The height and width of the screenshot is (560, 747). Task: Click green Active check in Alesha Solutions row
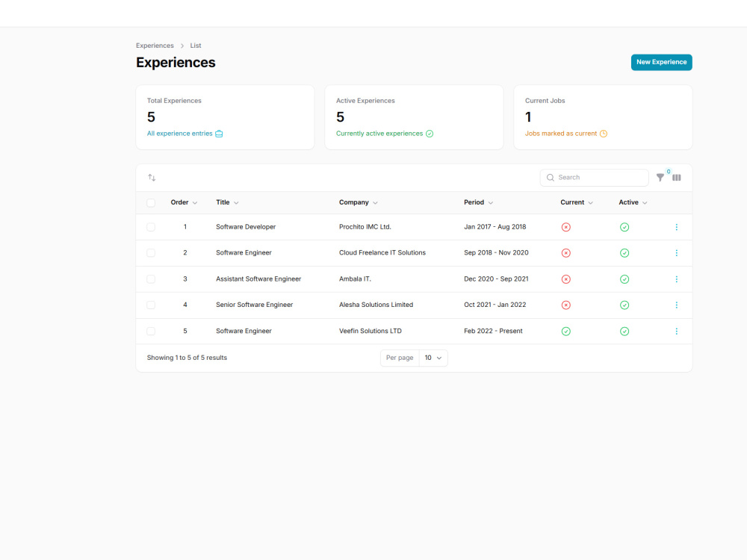(x=624, y=305)
